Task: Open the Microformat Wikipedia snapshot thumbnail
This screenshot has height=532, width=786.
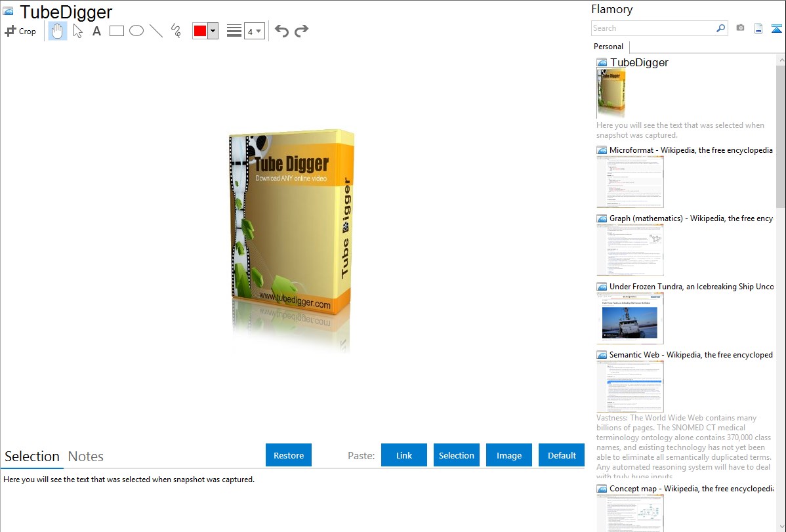Action: [x=630, y=182]
